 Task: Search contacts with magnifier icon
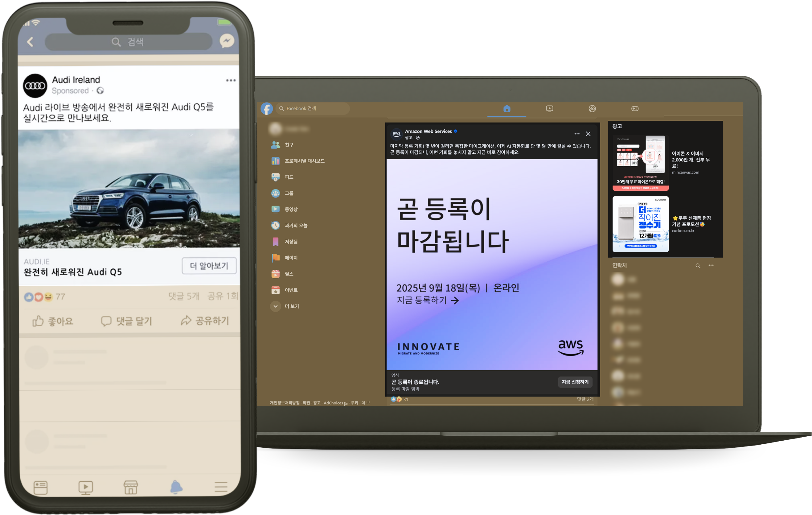(x=698, y=266)
